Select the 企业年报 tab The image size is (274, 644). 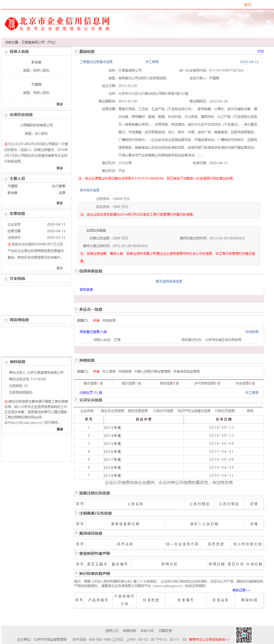[x=87, y=411]
